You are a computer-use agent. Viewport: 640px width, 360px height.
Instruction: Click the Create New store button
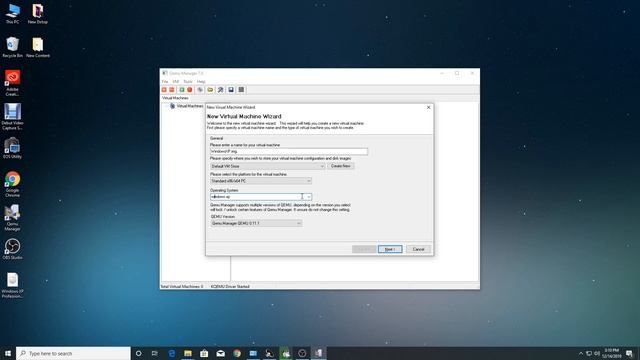pyautogui.click(x=340, y=166)
